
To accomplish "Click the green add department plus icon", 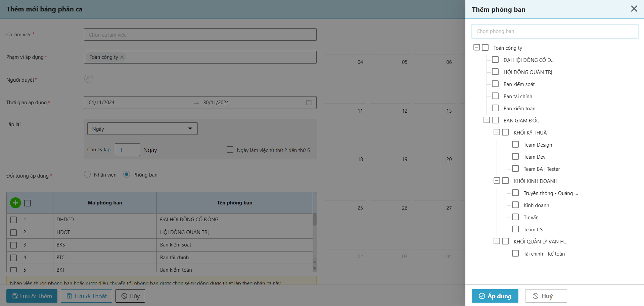I will (15, 203).
